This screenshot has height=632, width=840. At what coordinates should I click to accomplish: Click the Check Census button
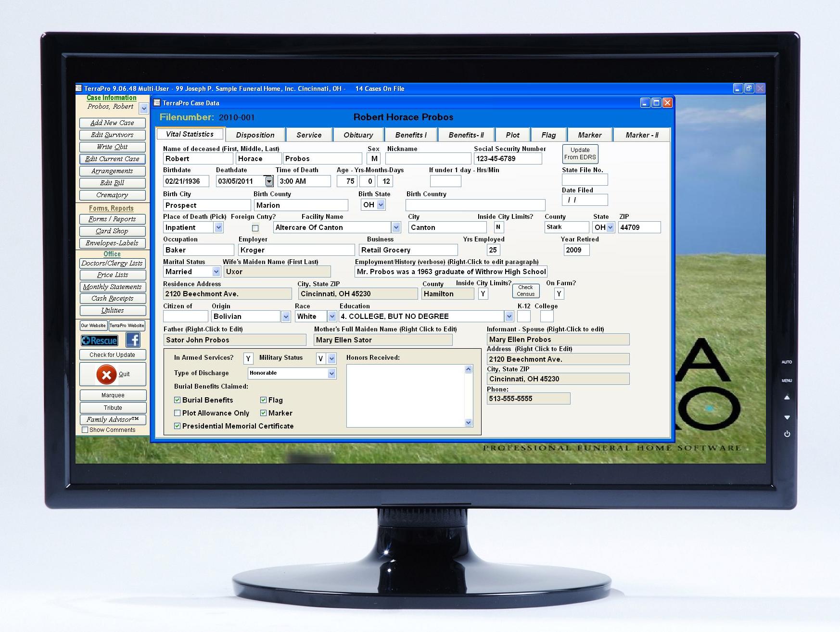click(x=525, y=291)
